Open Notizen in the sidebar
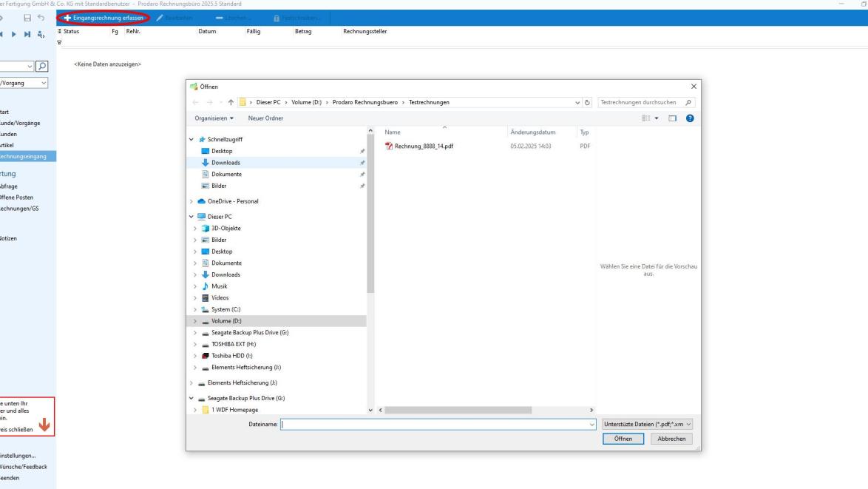 tap(8, 239)
